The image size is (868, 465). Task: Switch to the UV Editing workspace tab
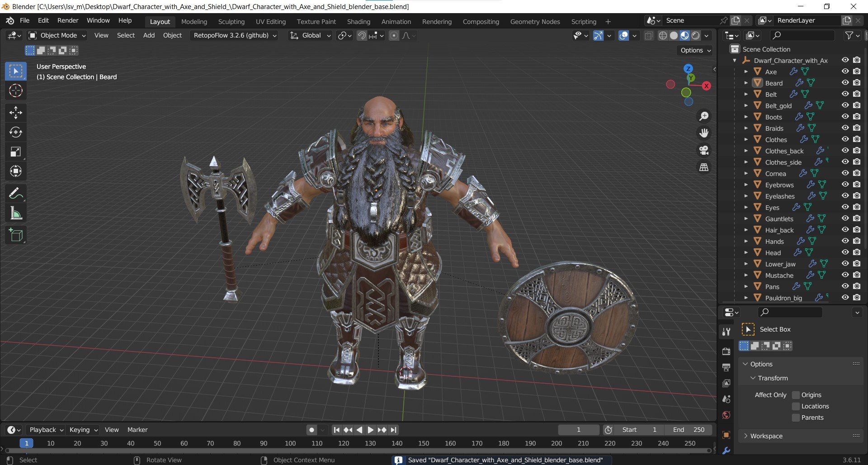click(x=270, y=22)
